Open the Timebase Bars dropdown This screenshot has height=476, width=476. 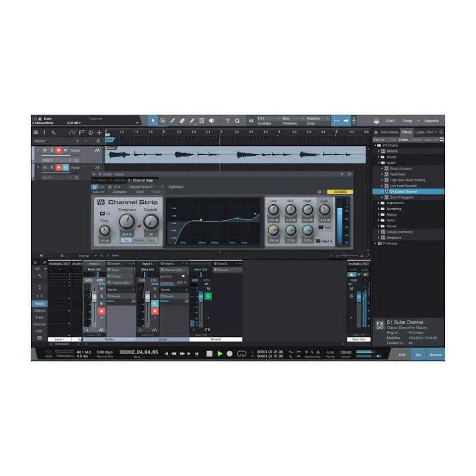(293, 118)
